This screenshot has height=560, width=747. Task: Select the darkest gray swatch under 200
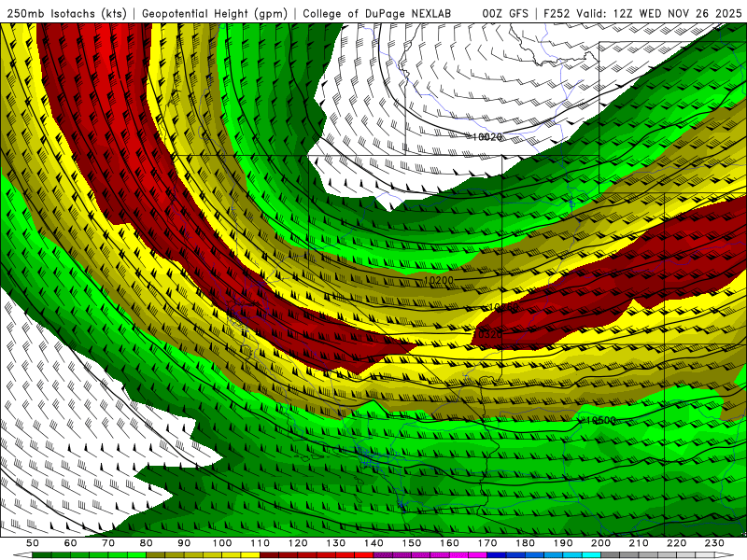[611, 555]
